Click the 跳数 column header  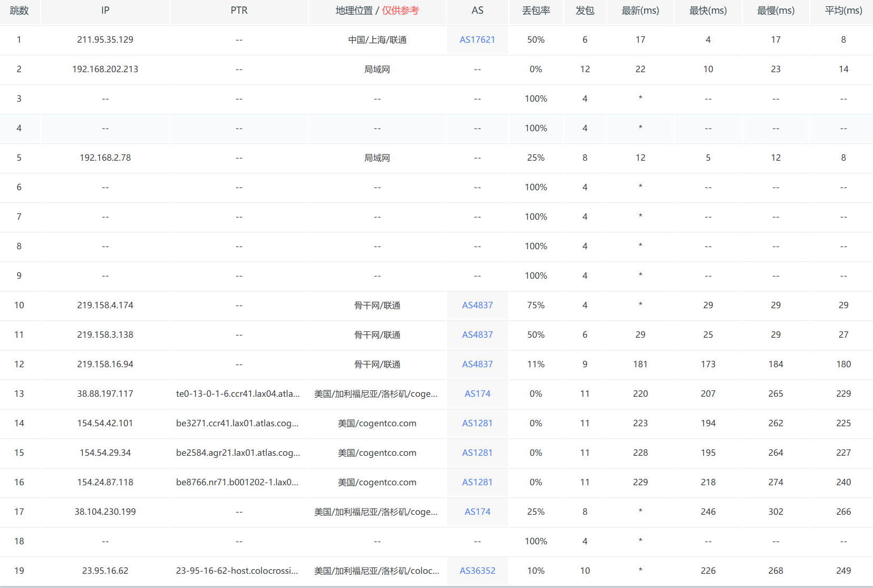(x=20, y=10)
